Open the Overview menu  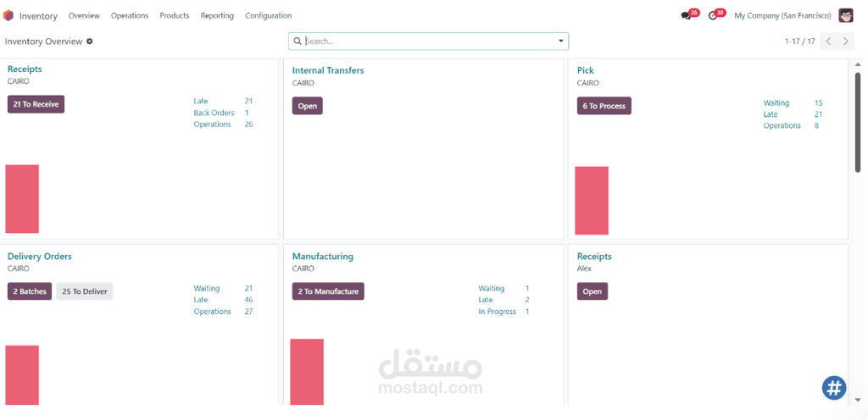click(84, 15)
